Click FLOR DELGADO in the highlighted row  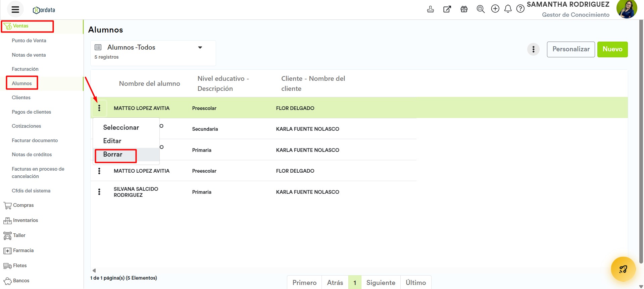coord(295,108)
